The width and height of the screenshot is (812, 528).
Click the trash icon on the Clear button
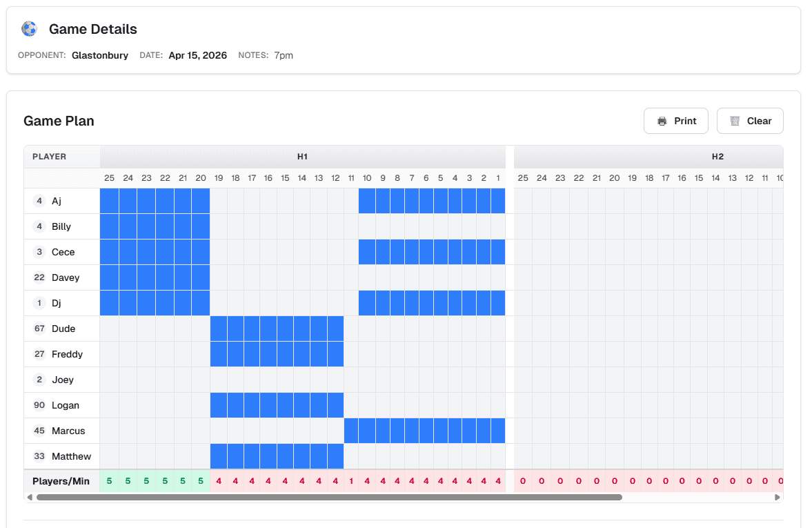735,120
